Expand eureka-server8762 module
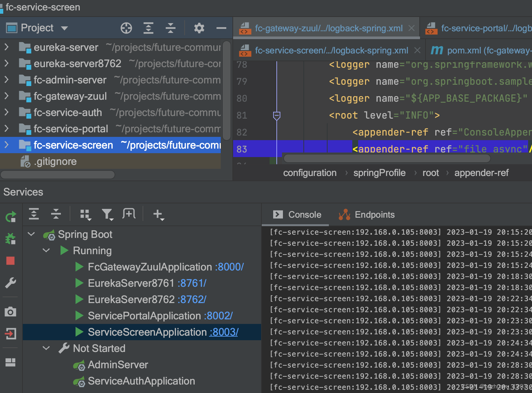The image size is (532, 393). pos(7,64)
